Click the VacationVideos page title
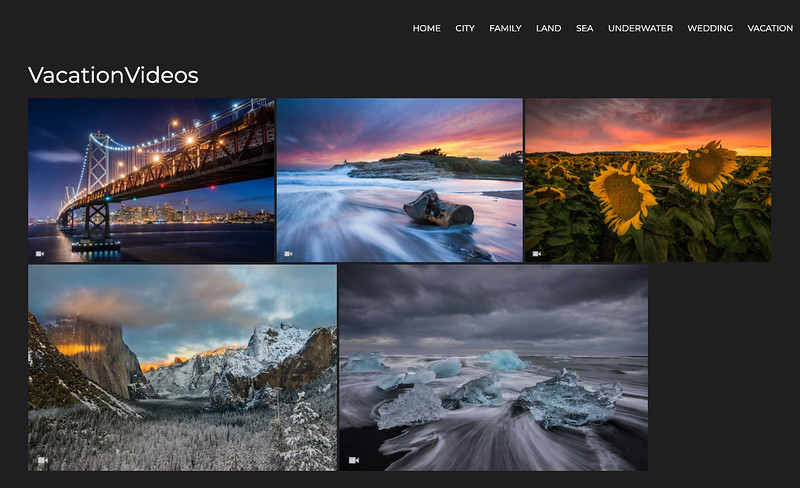Screen dimensions: 800x488 (x=113, y=75)
